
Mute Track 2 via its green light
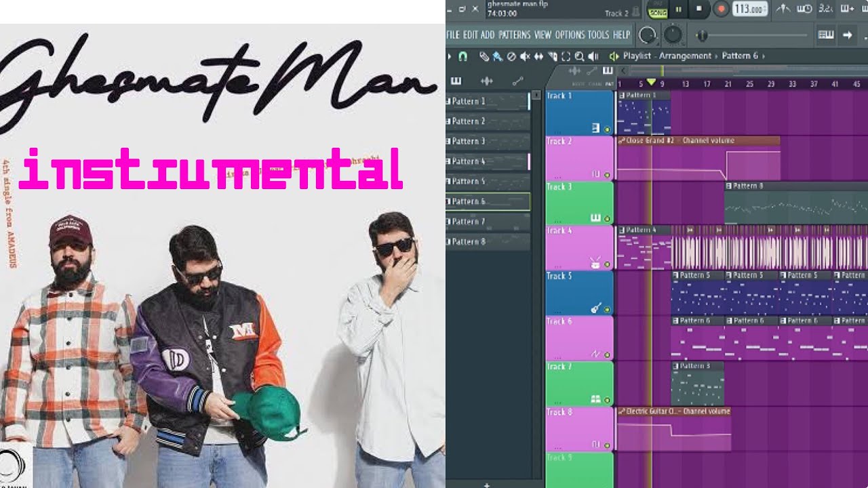pyautogui.click(x=608, y=175)
